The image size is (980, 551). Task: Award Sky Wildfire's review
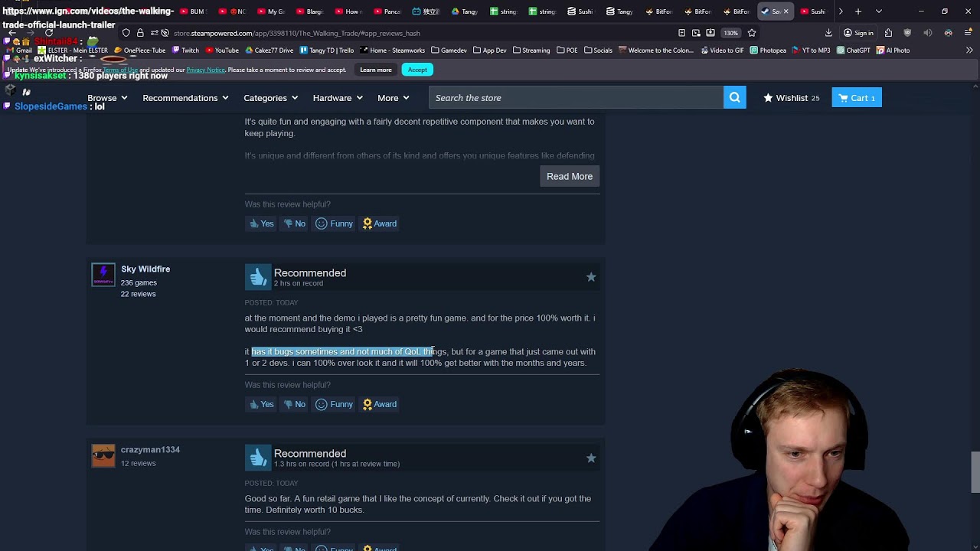pos(380,404)
